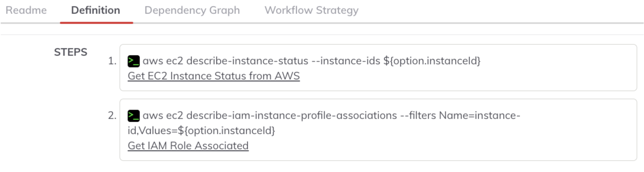The width and height of the screenshot is (644, 172).
Task: Open the Get EC2 Instance Status from AWS link
Action: coord(214,76)
